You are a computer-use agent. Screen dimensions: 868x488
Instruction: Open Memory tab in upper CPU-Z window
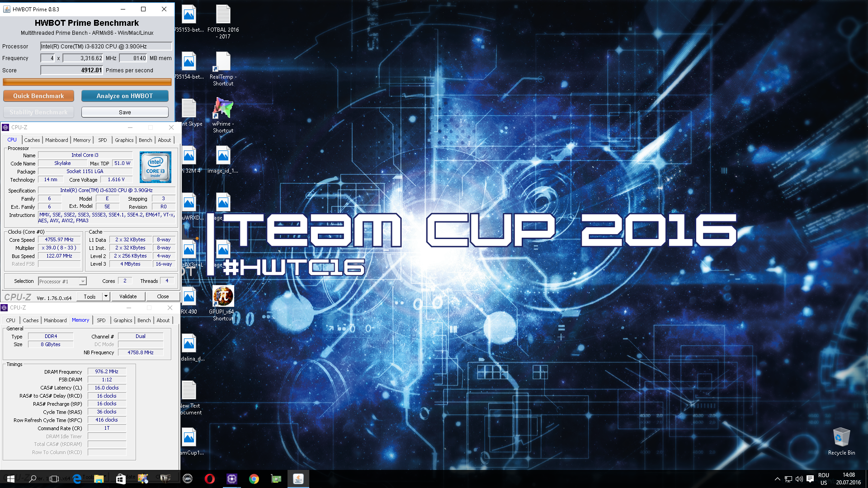(x=82, y=140)
